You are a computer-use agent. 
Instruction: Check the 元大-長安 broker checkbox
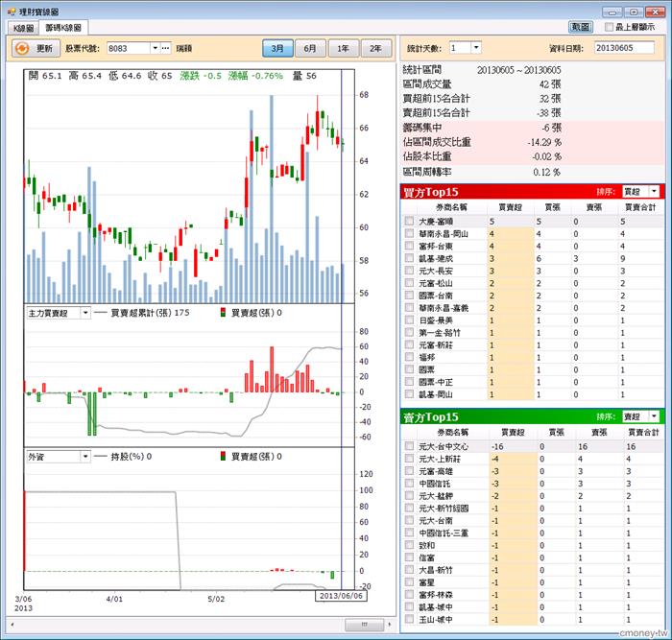[x=409, y=271]
